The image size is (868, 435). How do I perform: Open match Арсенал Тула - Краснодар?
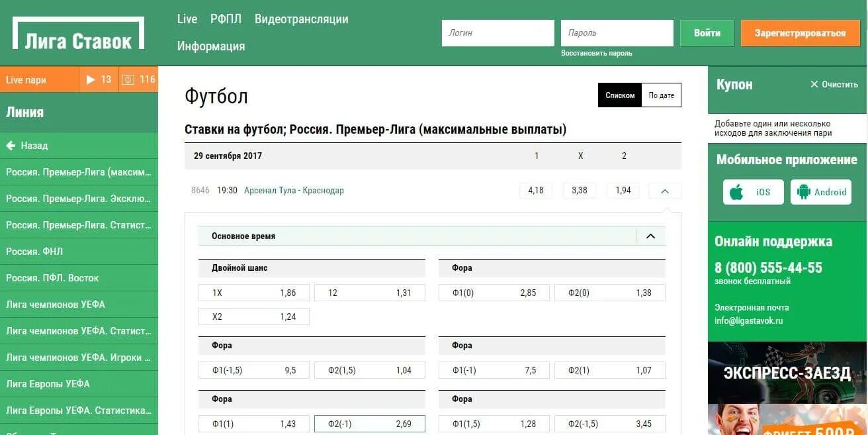pos(294,191)
